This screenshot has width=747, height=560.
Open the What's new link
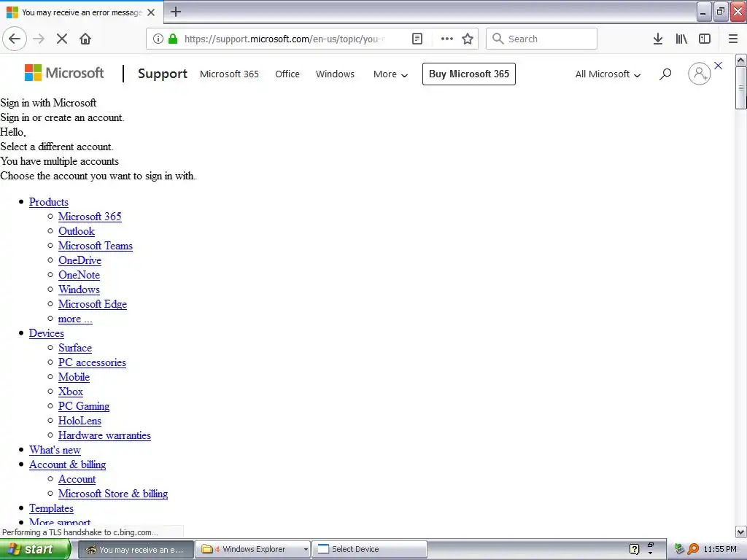tap(55, 450)
